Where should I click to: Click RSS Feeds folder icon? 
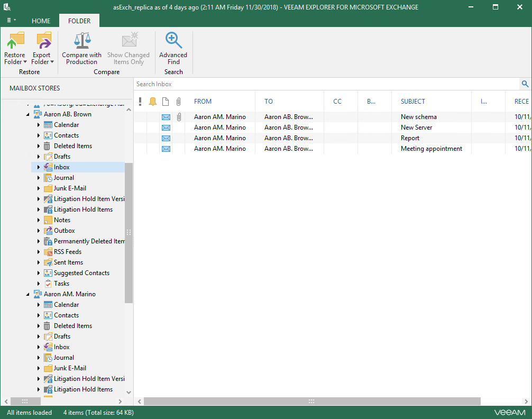click(48, 252)
